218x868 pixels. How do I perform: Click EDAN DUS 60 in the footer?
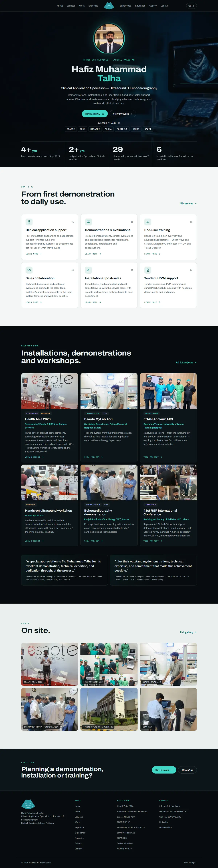(x=124, y=822)
